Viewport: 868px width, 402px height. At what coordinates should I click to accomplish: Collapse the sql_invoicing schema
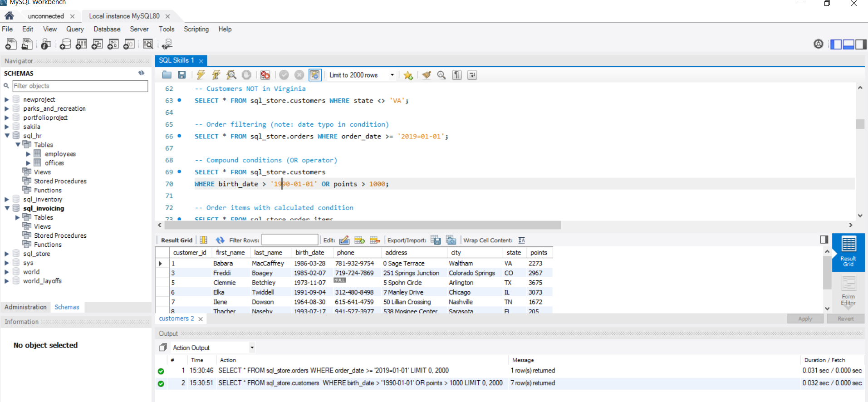pyautogui.click(x=7, y=208)
